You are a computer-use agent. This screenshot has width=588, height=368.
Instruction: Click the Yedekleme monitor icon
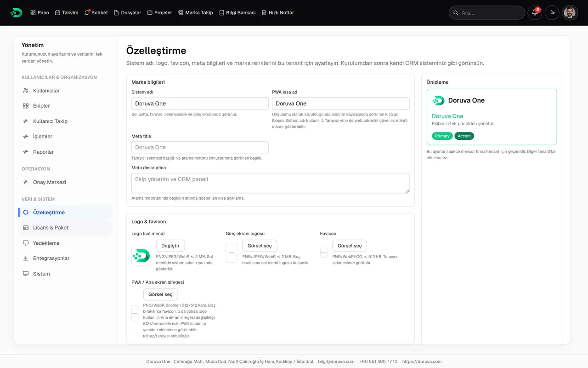26,243
